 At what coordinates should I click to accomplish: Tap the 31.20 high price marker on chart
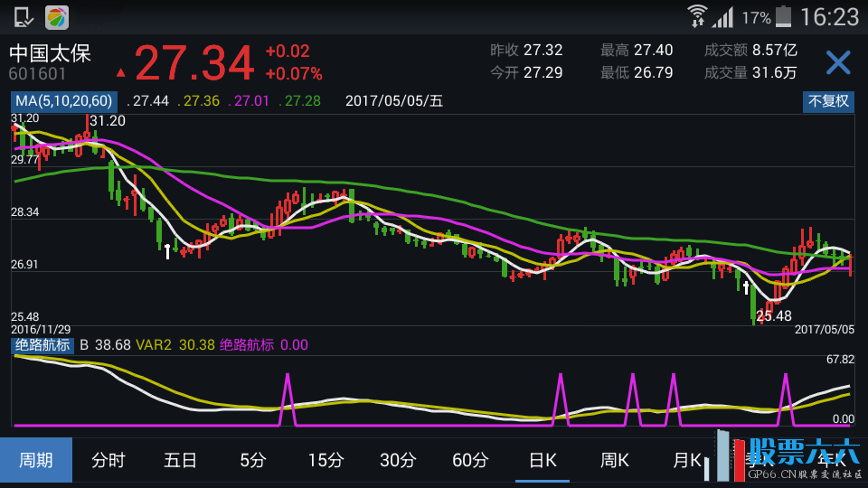[108, 120]
